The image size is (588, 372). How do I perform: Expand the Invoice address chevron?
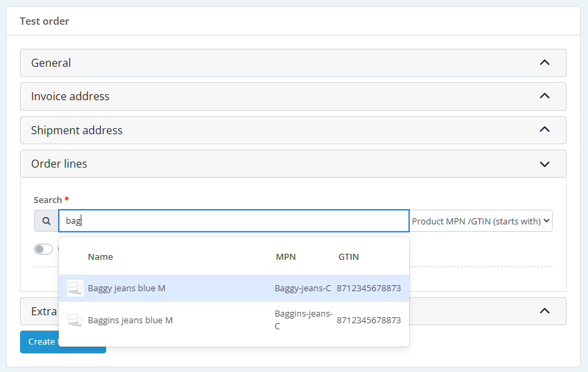pos(545,96)
